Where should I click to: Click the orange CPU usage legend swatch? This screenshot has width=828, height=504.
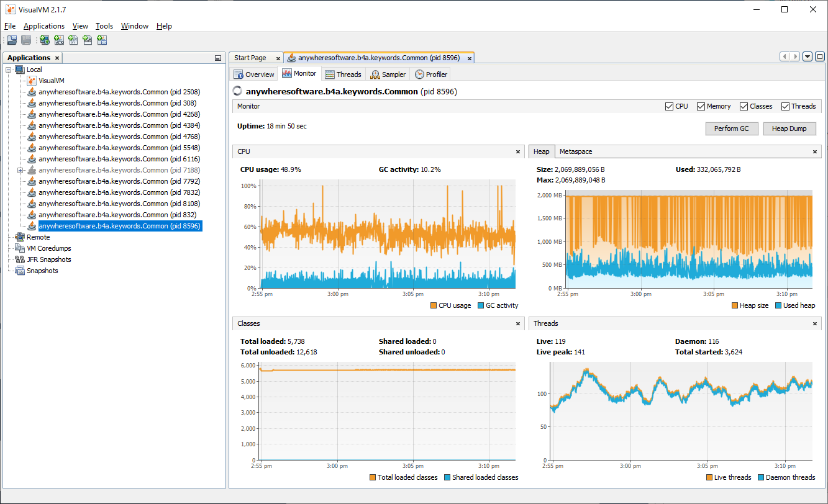[433, 305]
